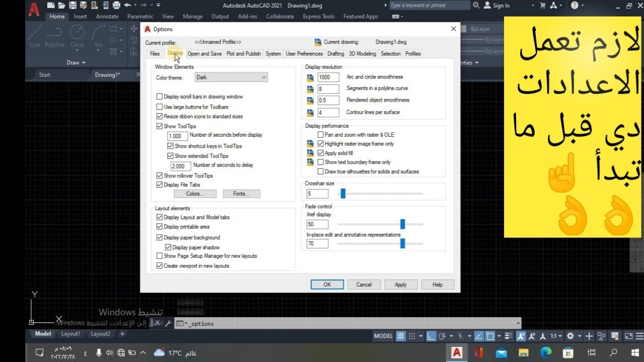Open the Mail app from the taskbar
The image size is (644, 362).
502,353
